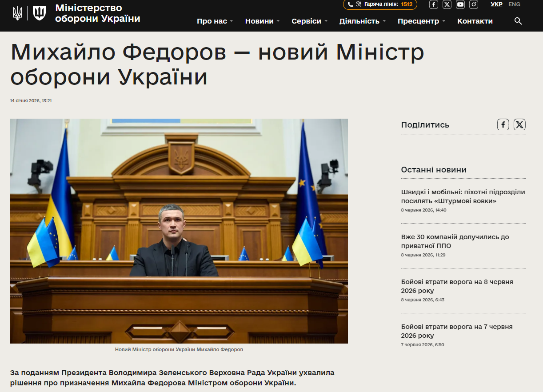Image resolution: width=543 pixels, height=392 pixels.
Task: Open X (Twitter) icon in the header
Action: click(447, 4)
